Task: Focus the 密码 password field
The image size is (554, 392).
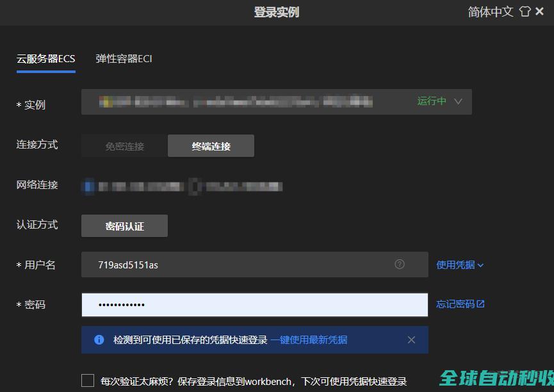Action: (x=254, y=304)
